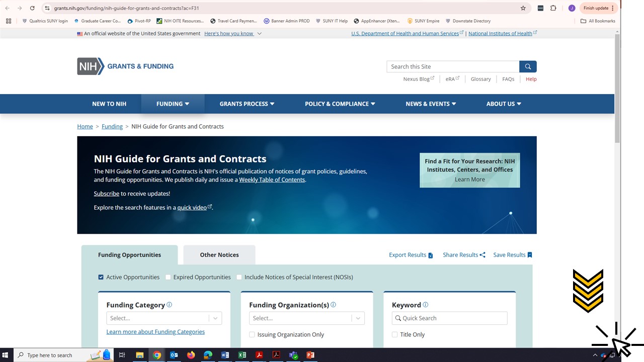
Task: Click the Finish update button in Chrome
Action: tap(598, 8)
